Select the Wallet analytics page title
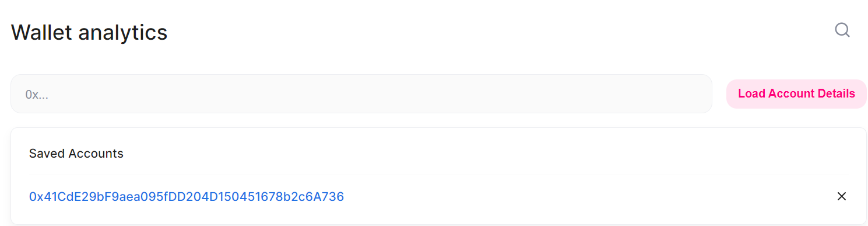Screen dimensions: 868x226 point(89,32)
